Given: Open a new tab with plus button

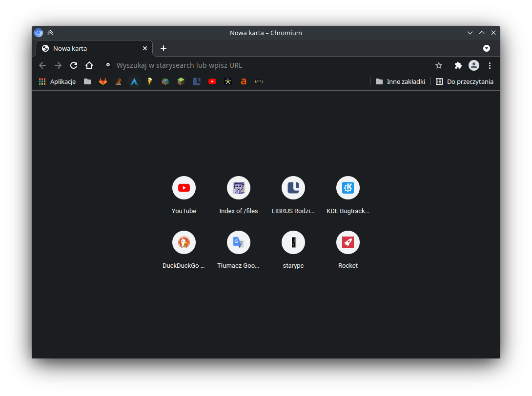Looking at the screenshot, I should point(164,48).
